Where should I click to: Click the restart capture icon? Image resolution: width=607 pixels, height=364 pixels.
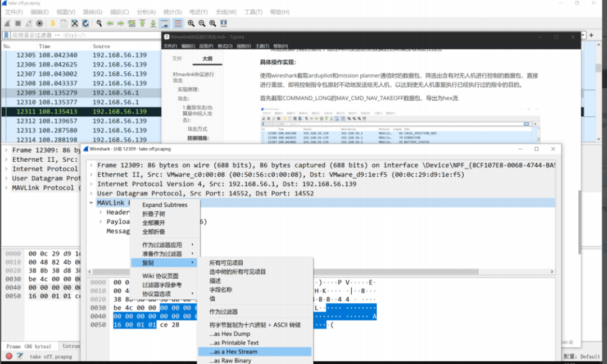[29, 24]
